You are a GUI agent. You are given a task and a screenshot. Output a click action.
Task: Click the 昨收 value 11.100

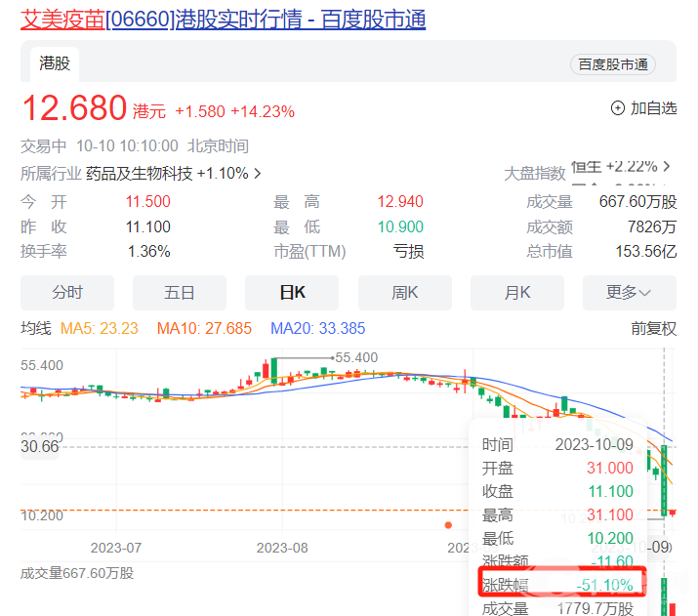[x=147, y=227]
